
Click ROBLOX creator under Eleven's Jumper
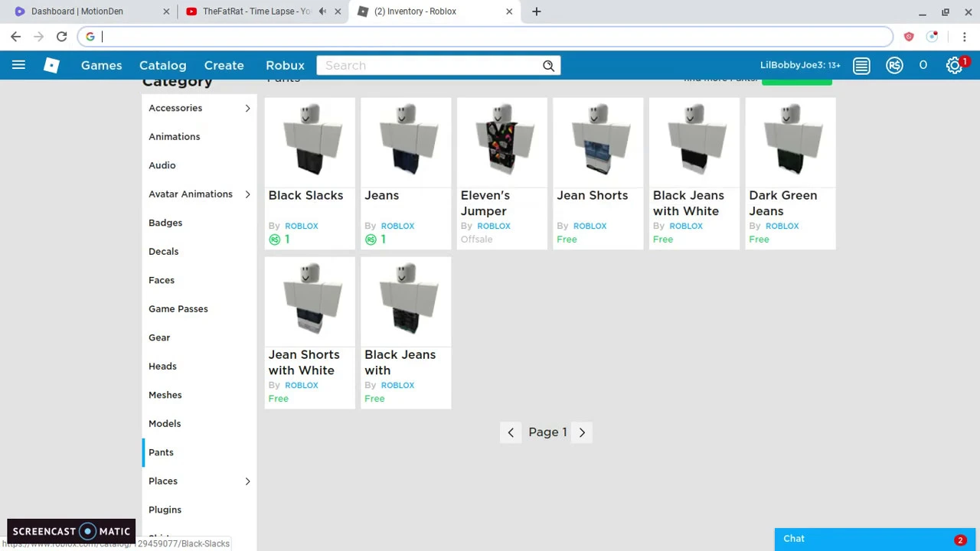[493, 227]
